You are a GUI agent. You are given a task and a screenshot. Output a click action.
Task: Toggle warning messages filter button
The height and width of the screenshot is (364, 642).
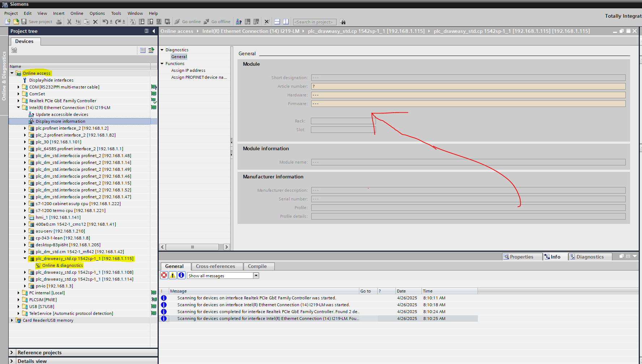[x=173, y=276]
